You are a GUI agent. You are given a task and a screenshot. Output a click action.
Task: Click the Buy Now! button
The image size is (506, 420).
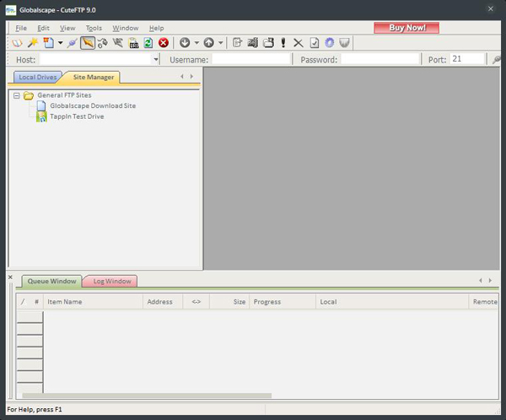point(406,28)
